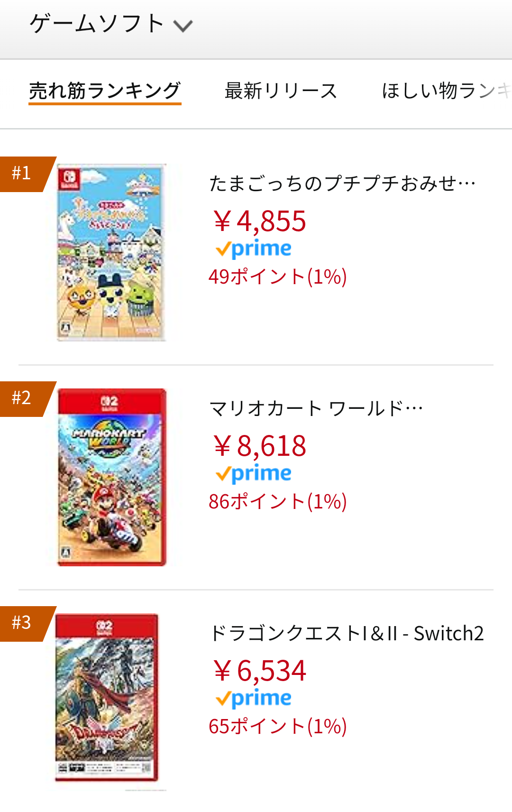Expand the ゲームソフト category dropdown chevron
The image size is (512, 812).
[183, 26]
